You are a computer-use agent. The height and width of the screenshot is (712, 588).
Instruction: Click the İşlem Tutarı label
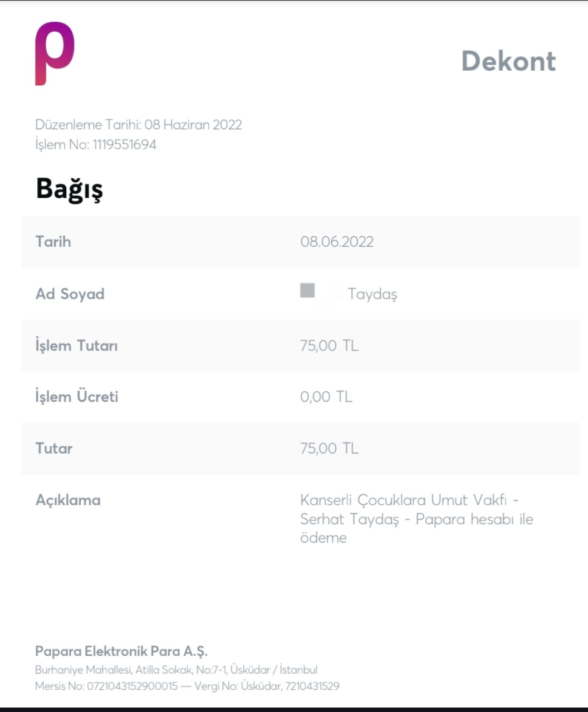[x=76, y=345]
